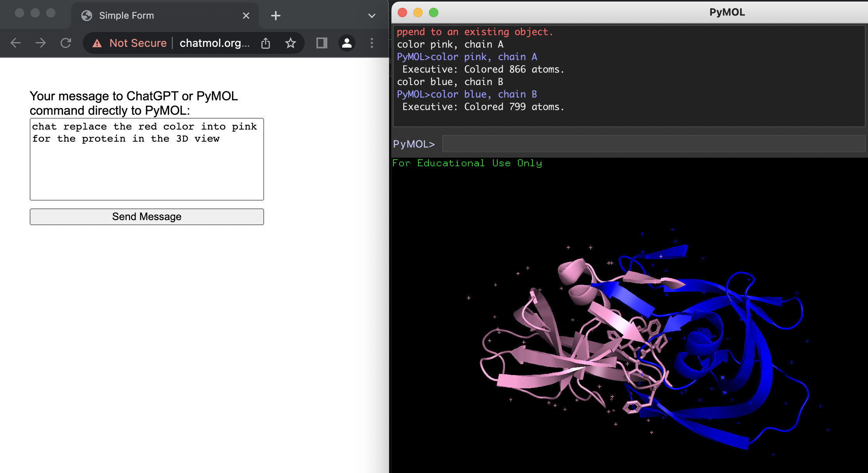The width and height of the screenshot is (868, 473).
Task: Expand the tab search chevron
Action: tap(372, 16)
